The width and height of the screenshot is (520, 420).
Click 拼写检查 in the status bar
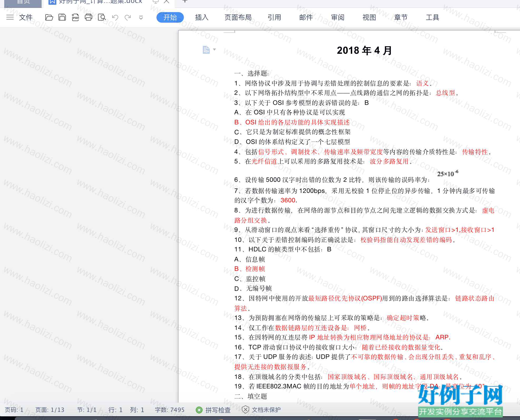(213, 410)
